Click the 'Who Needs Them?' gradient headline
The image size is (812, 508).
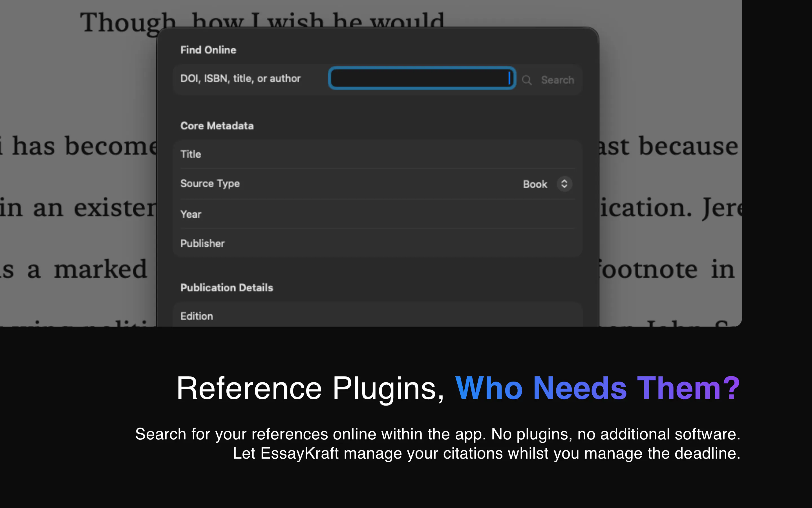(598, 388)
